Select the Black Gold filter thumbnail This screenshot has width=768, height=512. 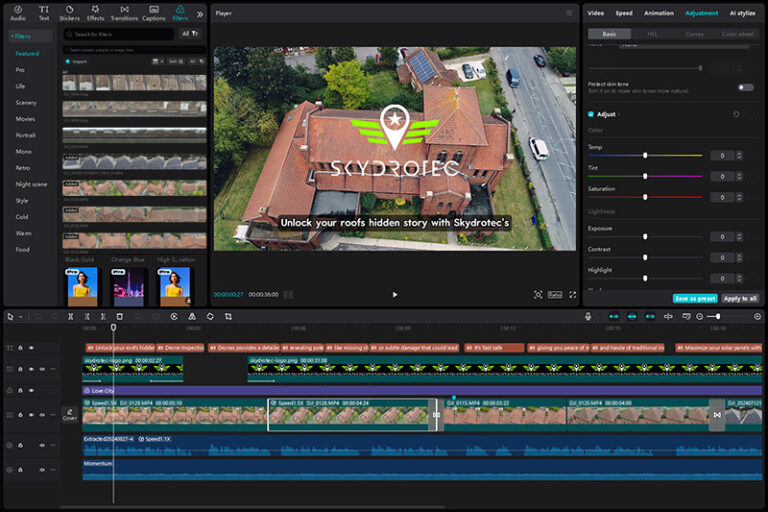tap(82, 287)
